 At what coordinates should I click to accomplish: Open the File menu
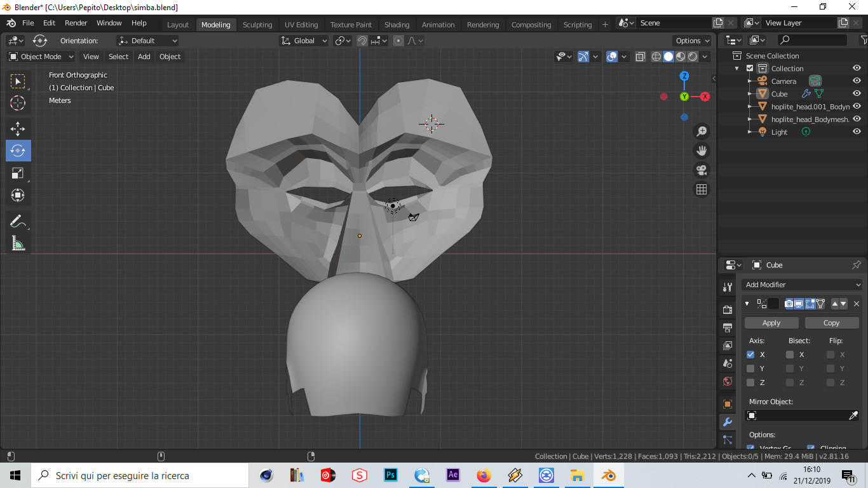tap(28, 23)
